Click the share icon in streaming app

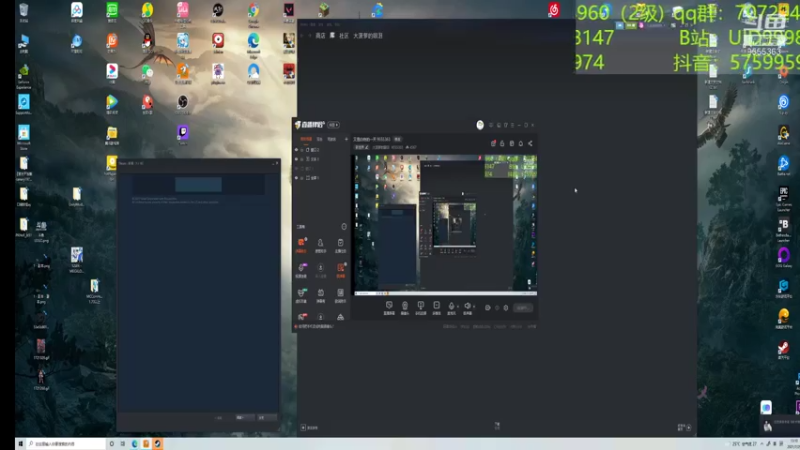pos(530,143)
